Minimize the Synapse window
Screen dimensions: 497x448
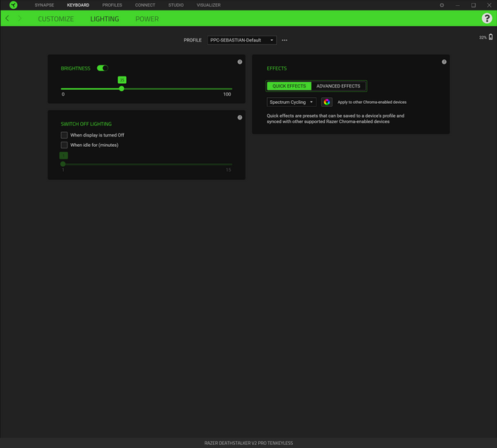458,5
